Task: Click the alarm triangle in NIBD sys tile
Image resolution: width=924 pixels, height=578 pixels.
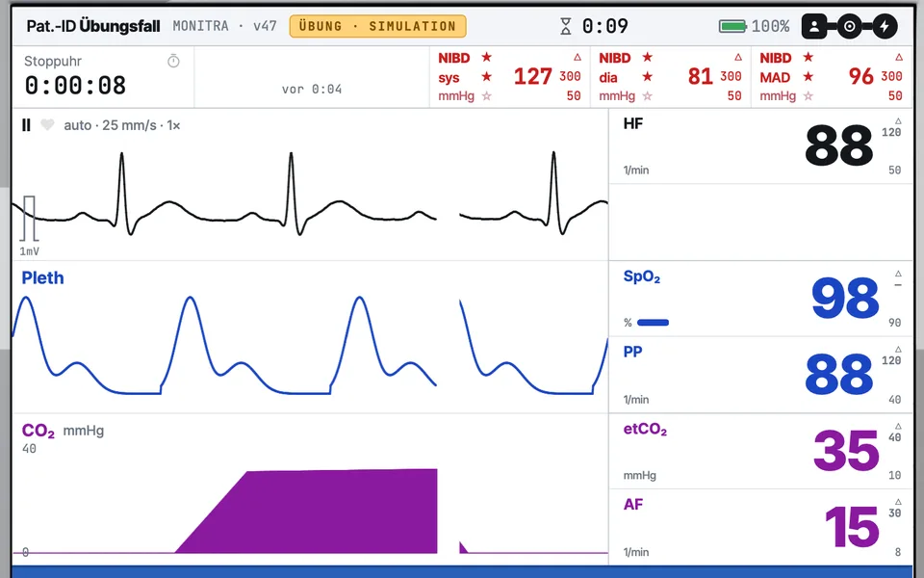Action: pos(577,57)
